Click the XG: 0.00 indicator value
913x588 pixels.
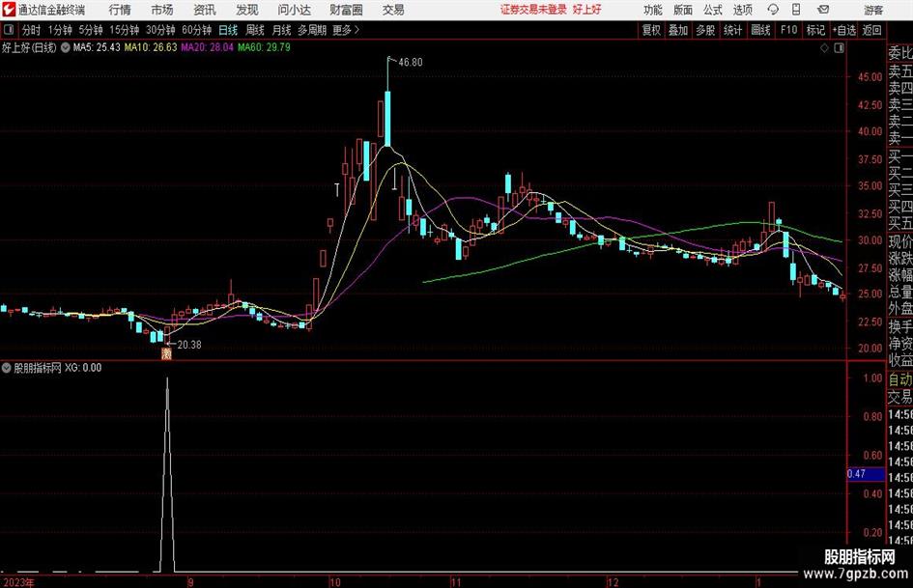pos(83,368)
